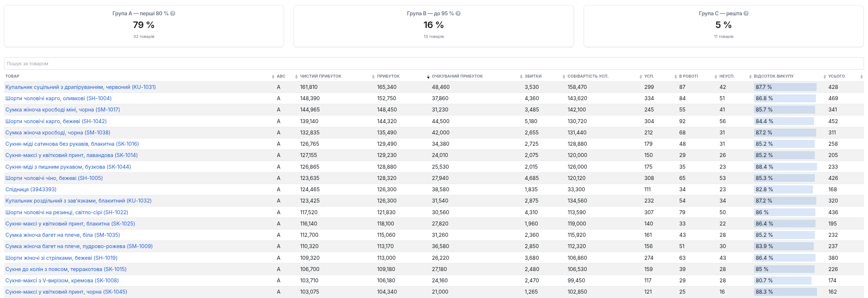This screenshot has height=298, width=868.
Task: Open help tooltip for Група B
Action: 458,13
